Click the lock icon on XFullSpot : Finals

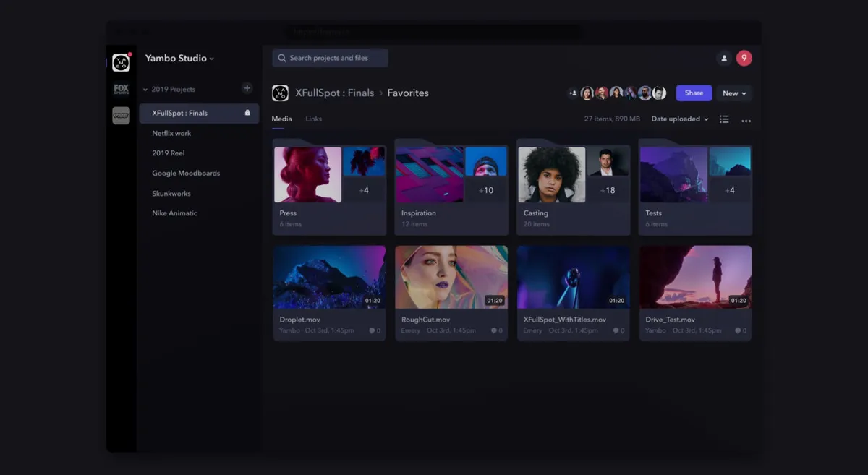point(247,113)
